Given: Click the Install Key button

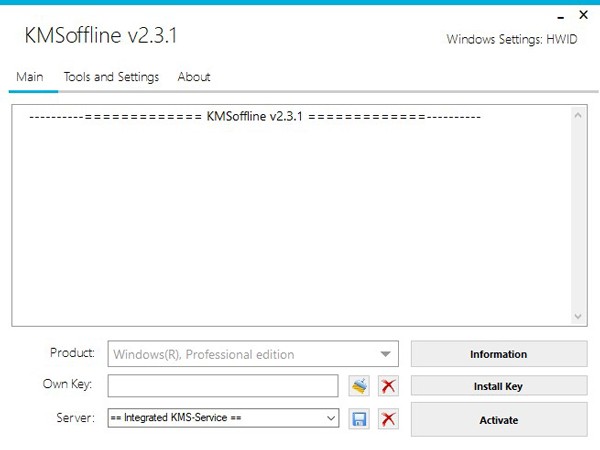Looking at the screenshot, I should [x=498, y=386].
